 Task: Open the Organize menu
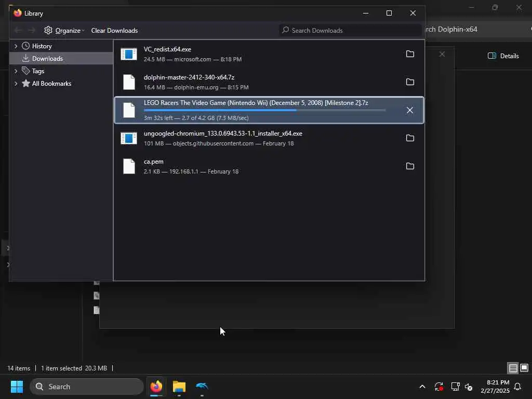[64, 31]
